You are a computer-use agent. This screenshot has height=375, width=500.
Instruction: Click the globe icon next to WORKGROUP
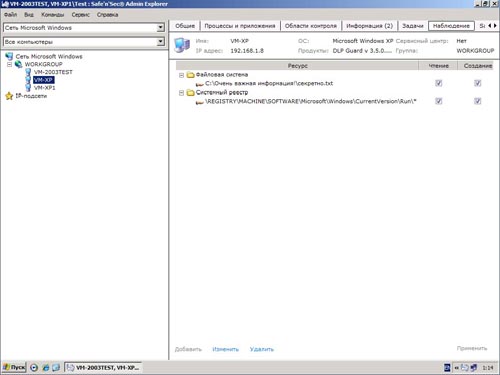click(18, 64)
